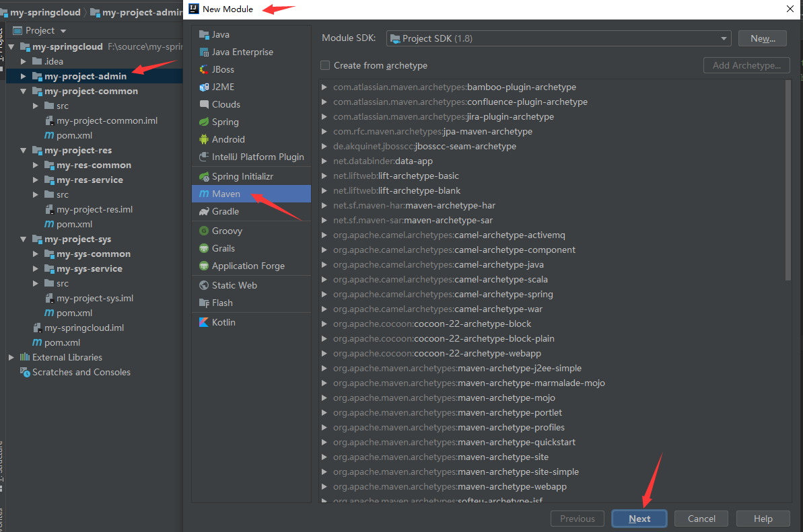Click the New... SDK button
The image size is (803, 532).
point(763,38)
